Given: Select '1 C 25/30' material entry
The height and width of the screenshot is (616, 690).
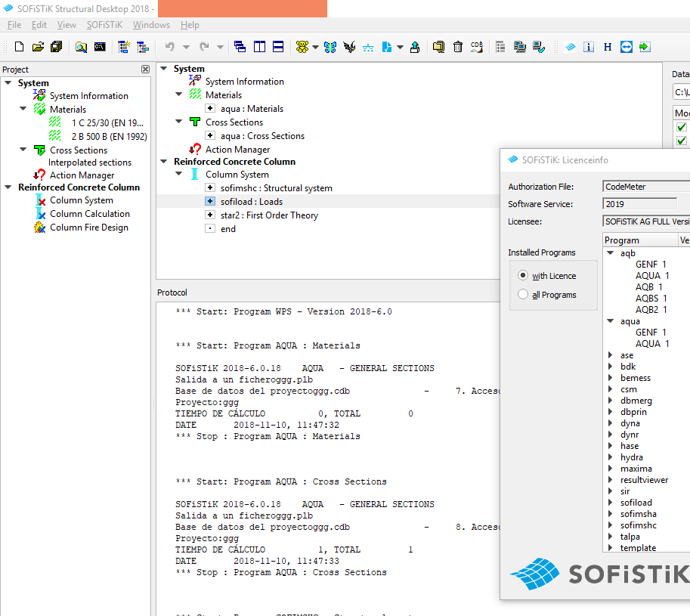Looking at the screenshot, I should [107, 122].
